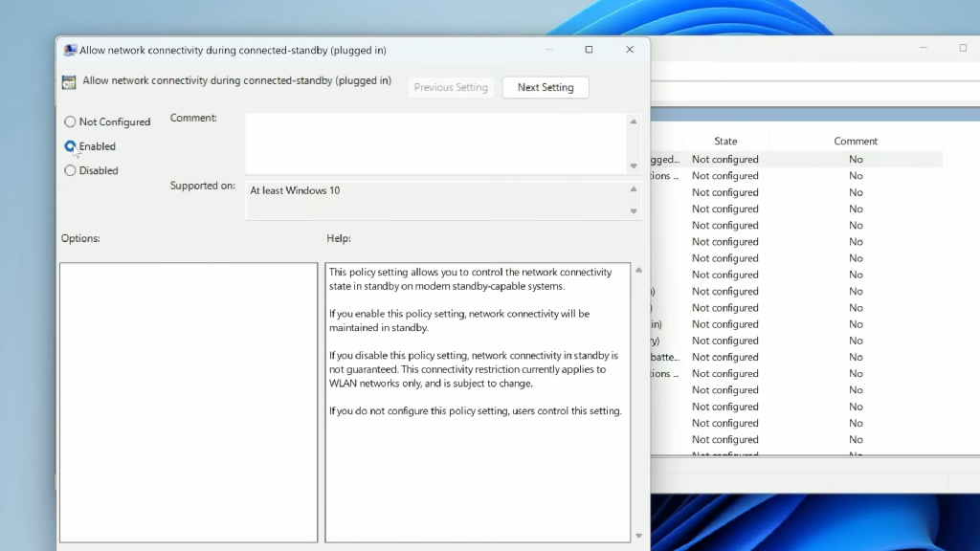Select the Disabled radio button
The image size is (980, 551).
point(69,169)
